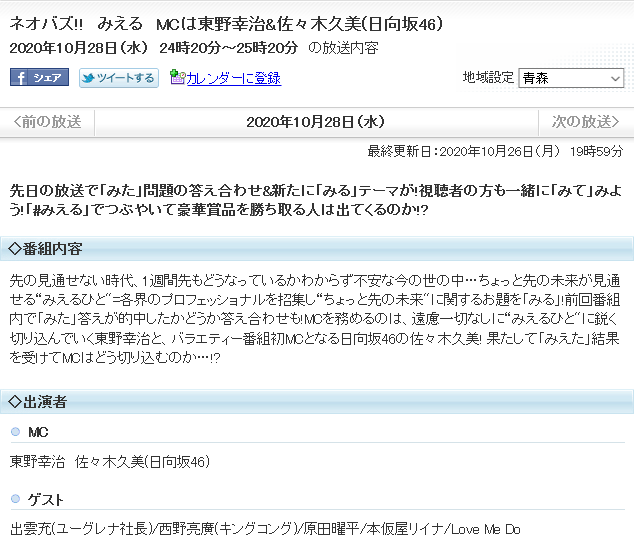Image resolution: width=634 pixels, height=559 pixels.
Task: Click the ◇番組内容 section header
Action: pos(317,249)
